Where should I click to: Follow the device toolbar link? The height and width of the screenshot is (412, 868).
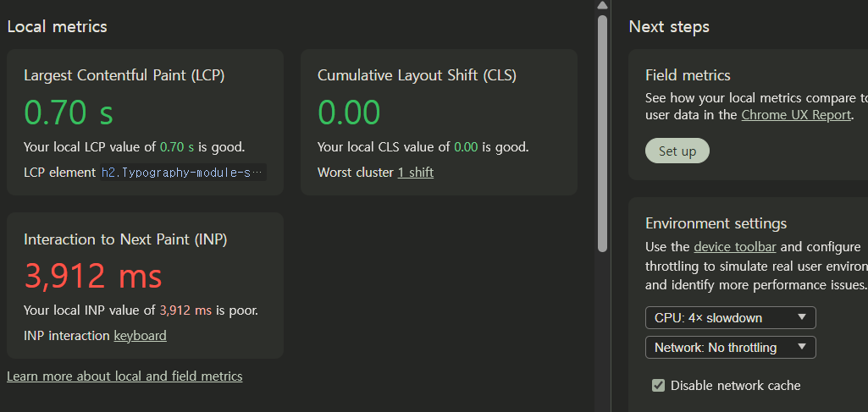point(734,247)
